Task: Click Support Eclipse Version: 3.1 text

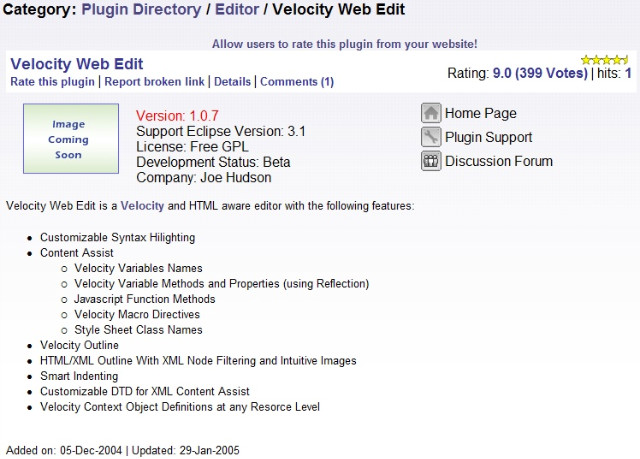Action: [221, 131]
